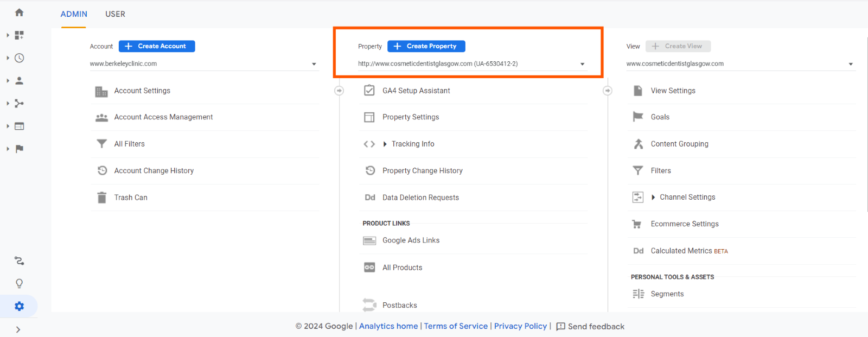Click Segments icon
Viewport: 868px width, 337px height.
(x=638, y=294)
